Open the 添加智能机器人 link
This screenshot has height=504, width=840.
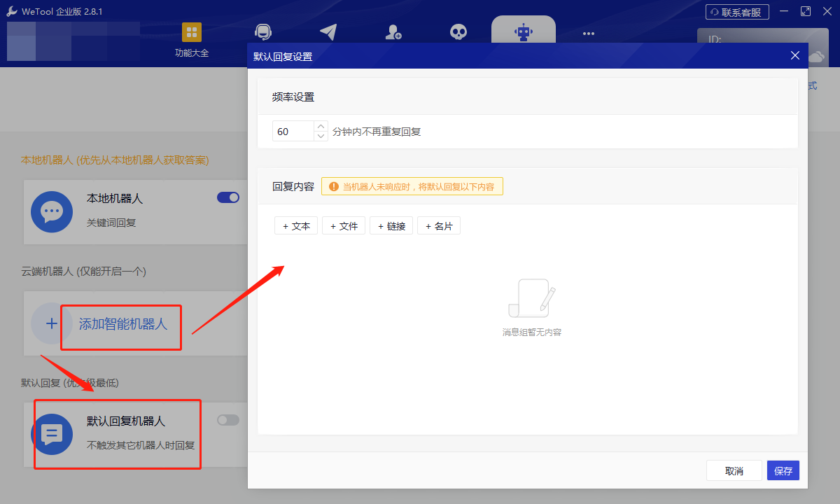(x=123, y=324)
